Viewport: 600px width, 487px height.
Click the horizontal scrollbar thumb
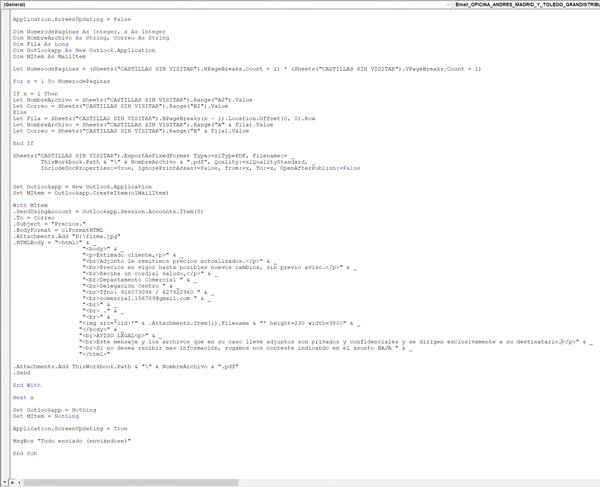[x=130, y=482]
